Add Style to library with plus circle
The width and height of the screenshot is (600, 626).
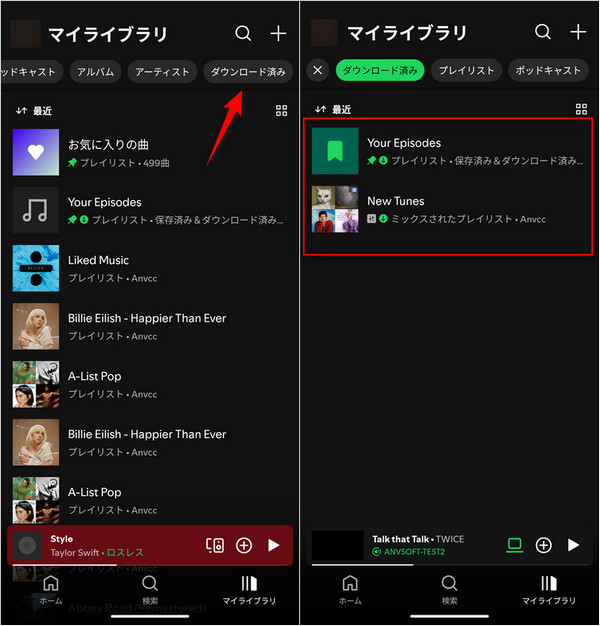(244, 545)
